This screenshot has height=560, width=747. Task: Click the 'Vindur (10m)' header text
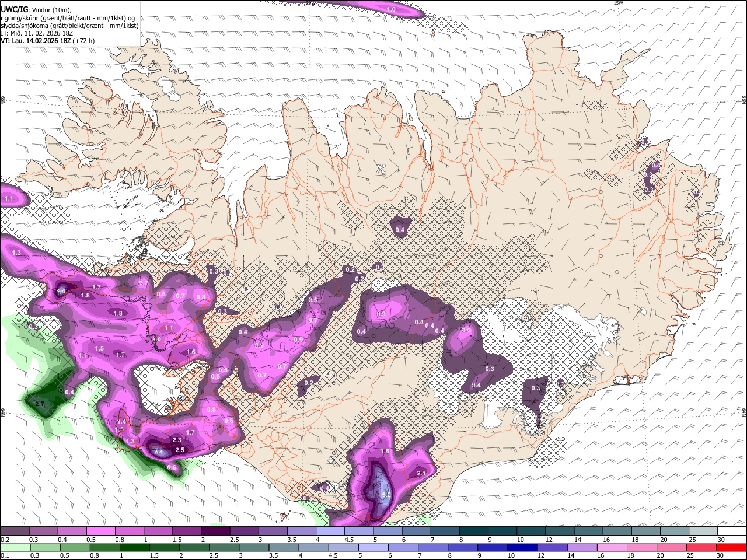51,10
